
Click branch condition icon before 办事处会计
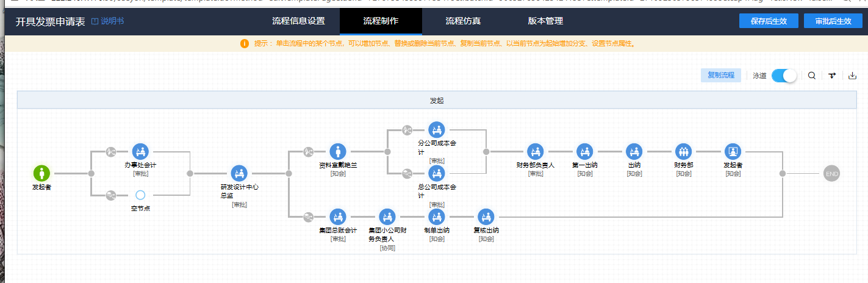(111, 151)
